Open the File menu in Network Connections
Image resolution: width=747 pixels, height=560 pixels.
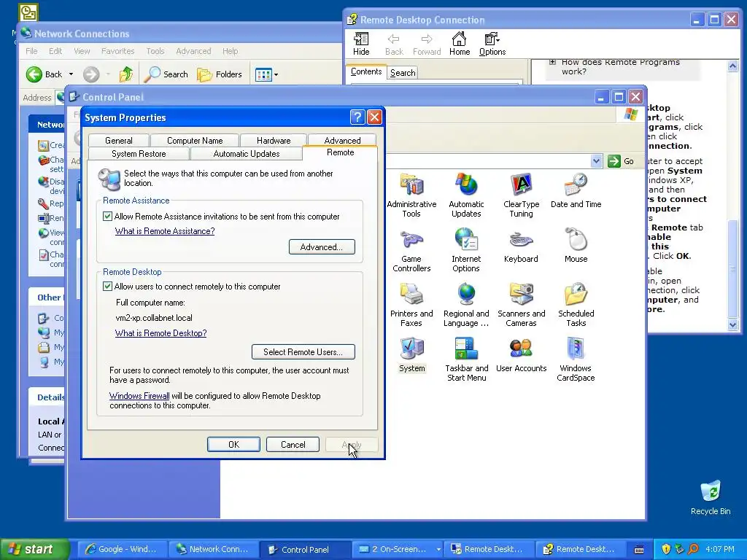(x=31, y=51)
